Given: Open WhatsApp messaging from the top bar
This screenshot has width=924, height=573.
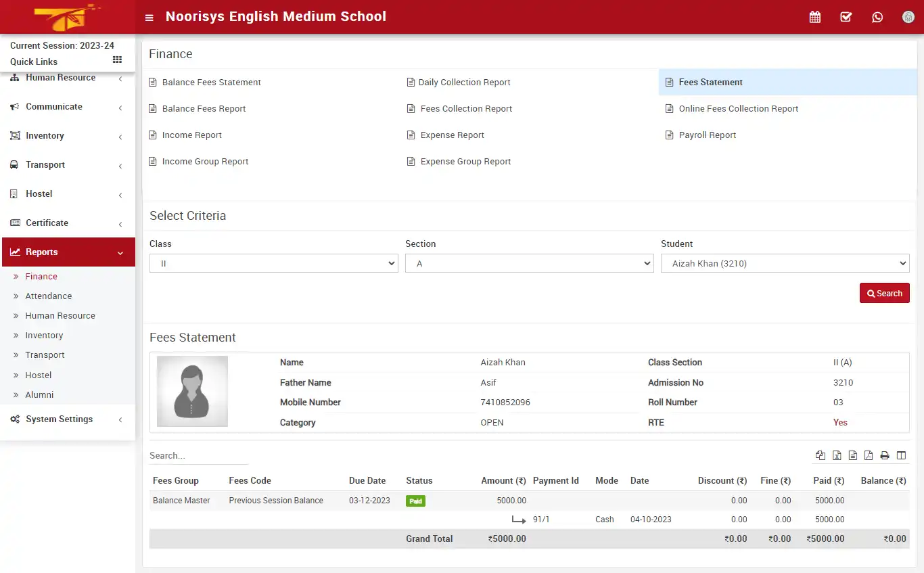Looking at the screenshot, I should [877, 16].
